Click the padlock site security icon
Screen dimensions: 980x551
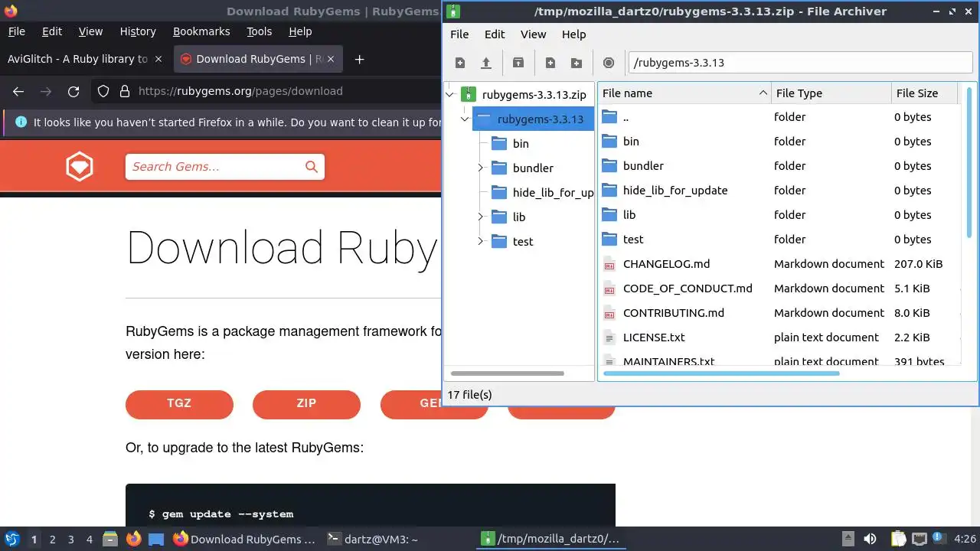125,91
